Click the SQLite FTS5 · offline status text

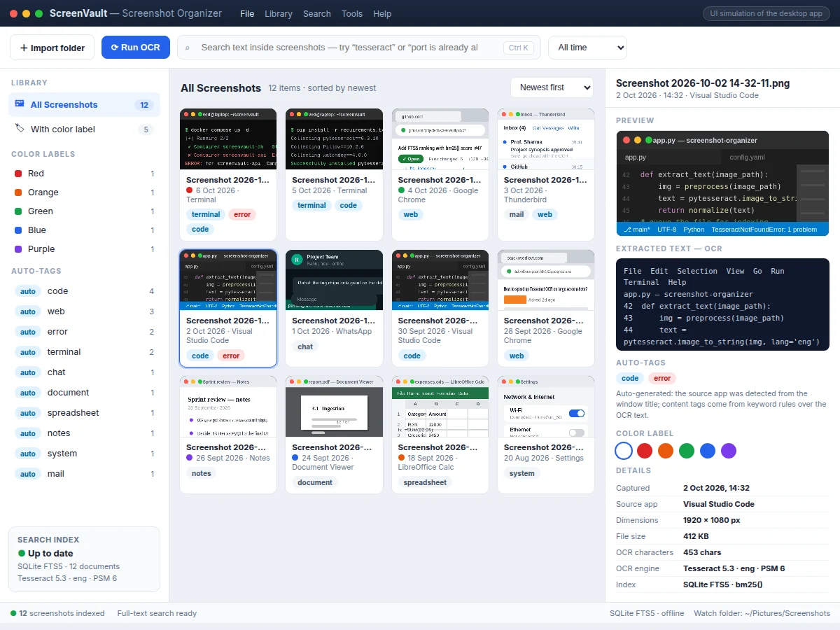[647, 613]
